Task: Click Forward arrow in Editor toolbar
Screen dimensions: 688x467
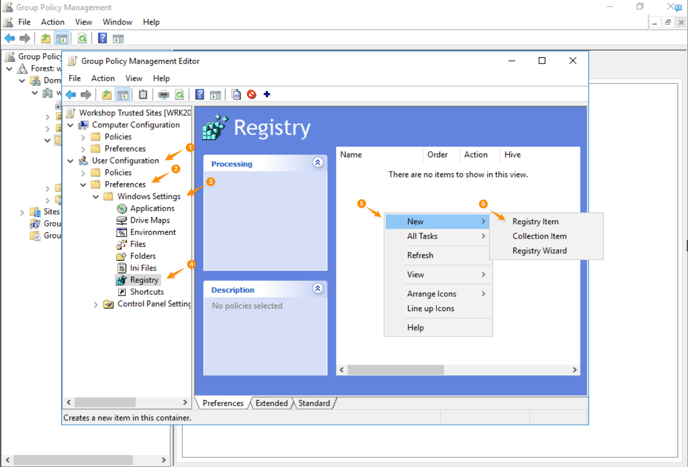Action: click(86, 94)
